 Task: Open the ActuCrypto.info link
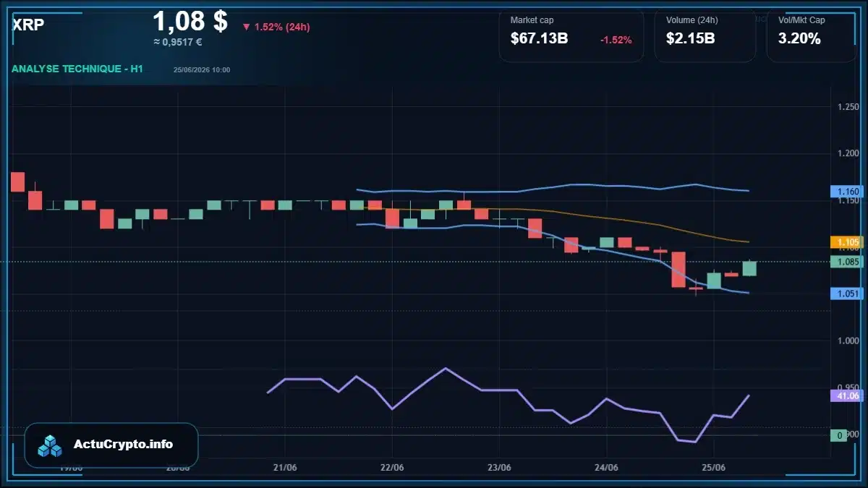123,445
